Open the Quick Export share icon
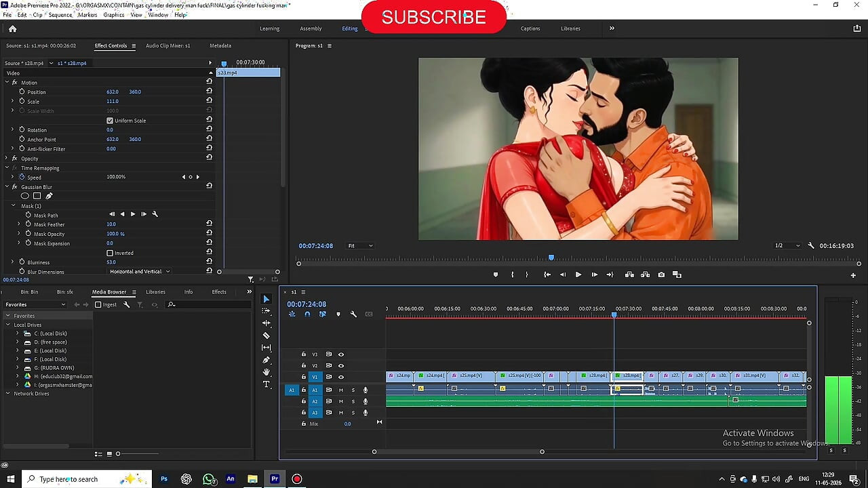 click(857, 28)
